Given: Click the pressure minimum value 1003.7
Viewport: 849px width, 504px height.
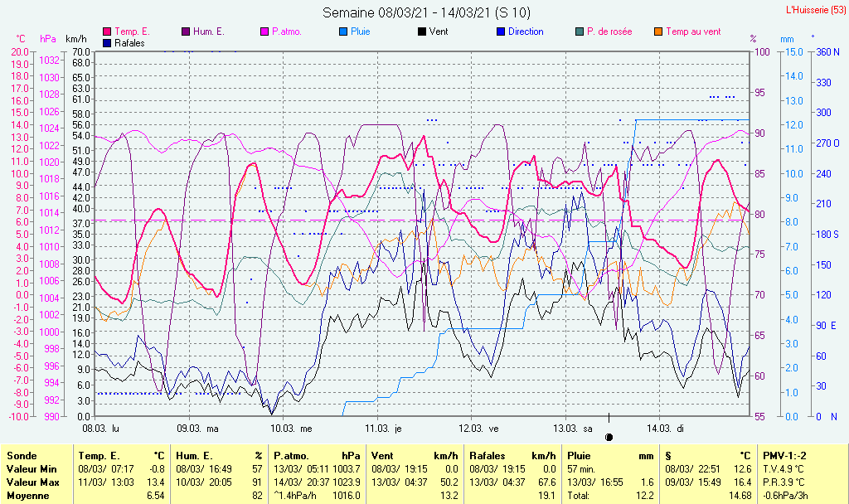Looking at the screenshot, I should [x=347, y=469].
